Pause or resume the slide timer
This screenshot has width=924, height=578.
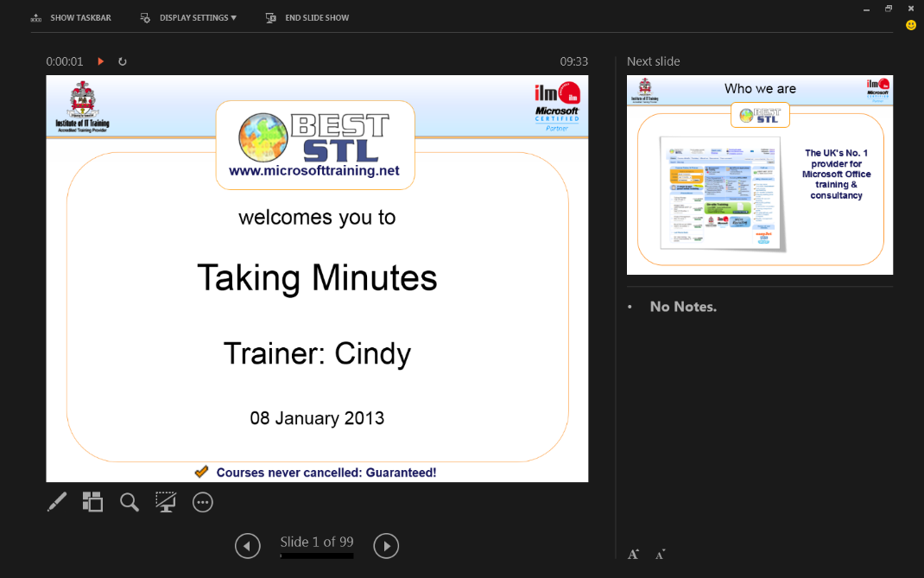(101, 61)
